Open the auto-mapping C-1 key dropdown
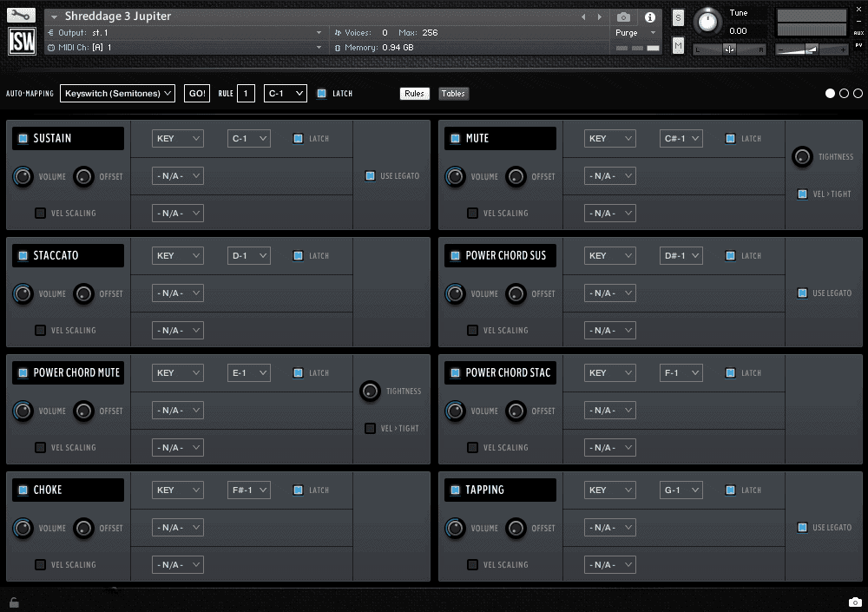The height and width of the screenshot is (612, 868). (285, 94)
